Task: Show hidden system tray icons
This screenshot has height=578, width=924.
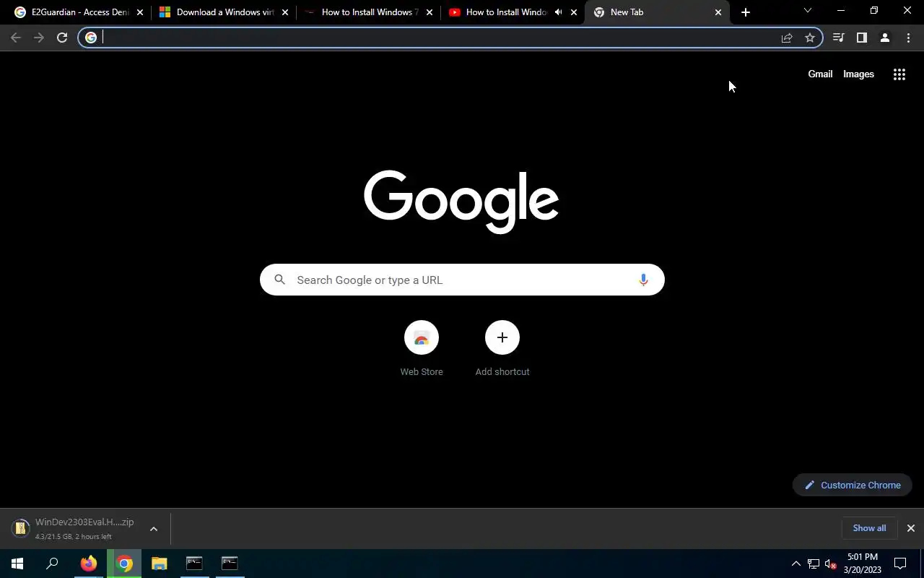Action: click(796, 564)
